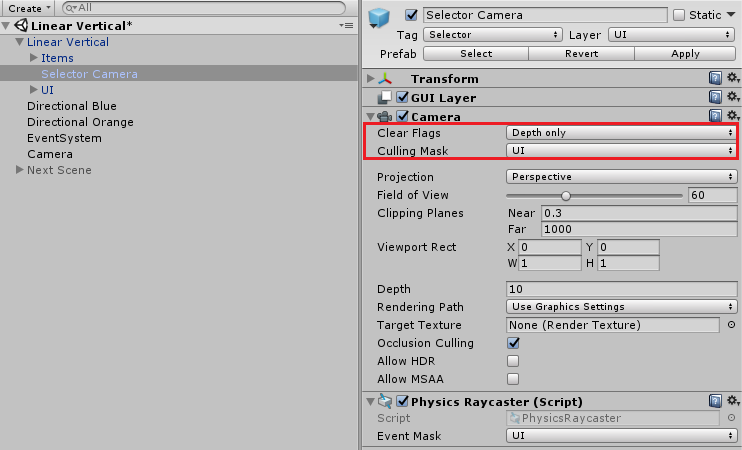The height and width of the screenshot is (450, 742).
Task: Collapse the Camera component foldout
Action: tap(371, 116)
